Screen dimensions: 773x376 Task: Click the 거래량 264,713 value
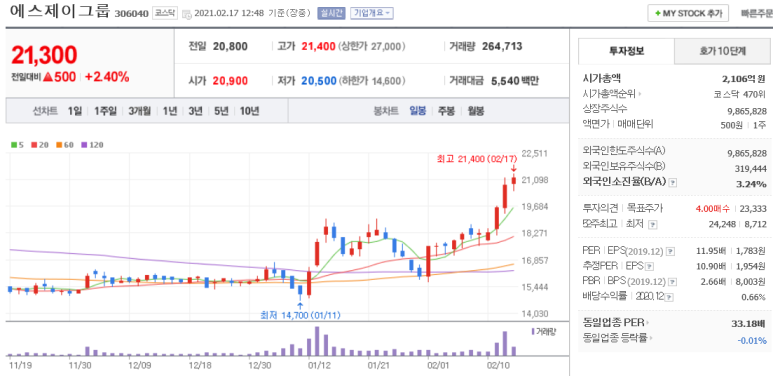502,47
